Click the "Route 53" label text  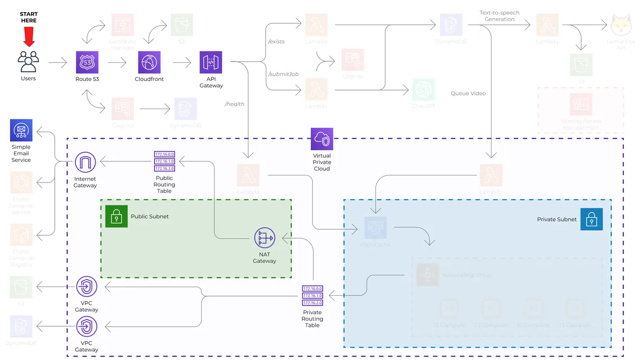point(87,79)
